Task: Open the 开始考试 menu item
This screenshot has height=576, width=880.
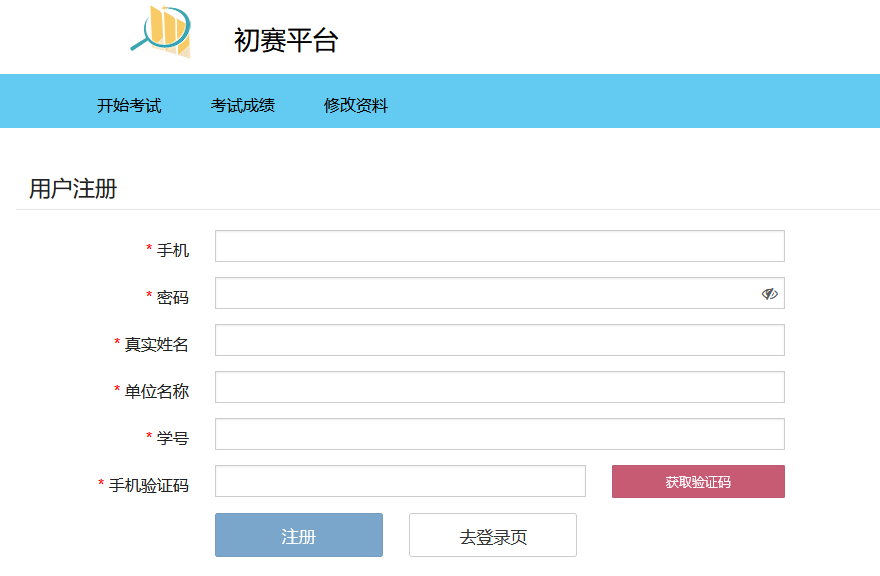Action: (x=129, y=105)
